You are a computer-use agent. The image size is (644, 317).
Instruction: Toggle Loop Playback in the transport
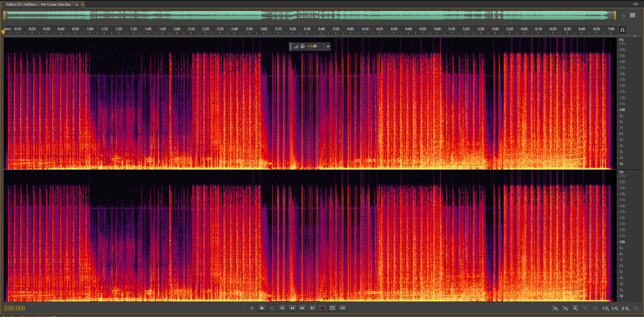333,308
